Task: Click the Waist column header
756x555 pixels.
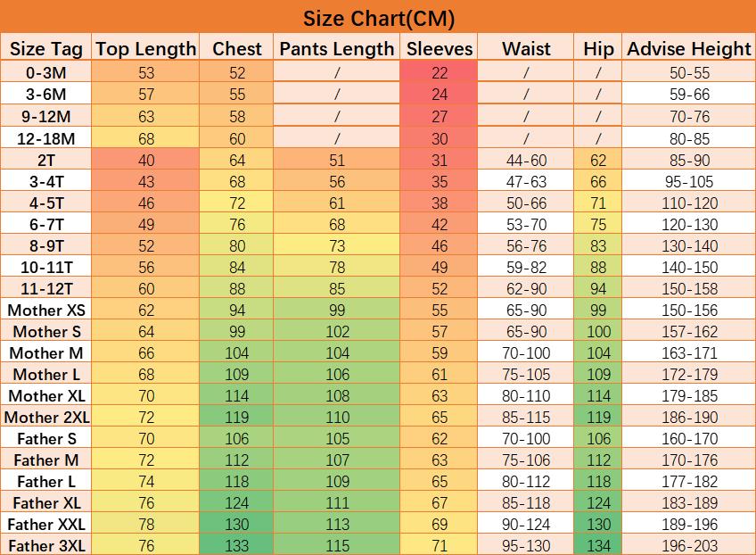Action: pyautogui.click(x=526, y=49)
